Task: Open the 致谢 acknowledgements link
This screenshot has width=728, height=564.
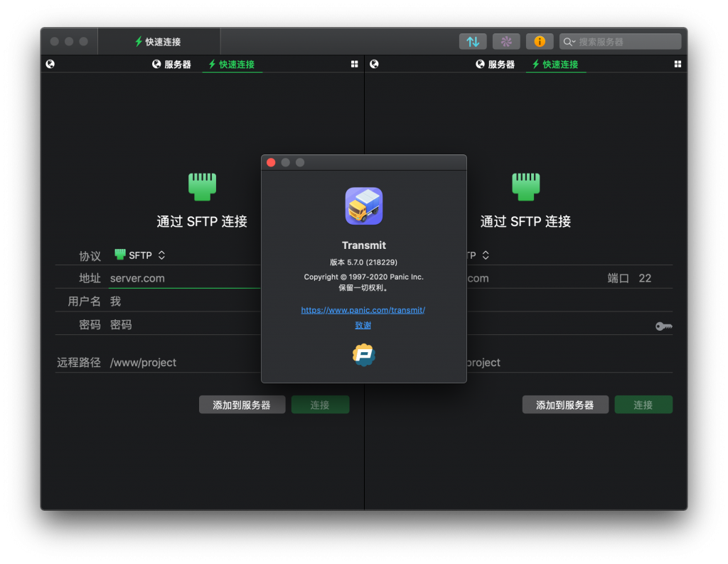Action: click(x=363, y=325)
